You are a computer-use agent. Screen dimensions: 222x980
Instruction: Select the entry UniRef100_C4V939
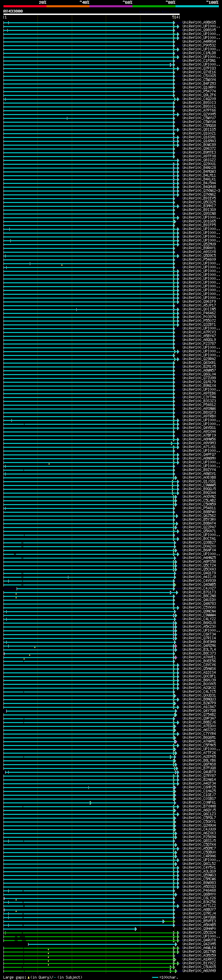(x=199, y=581)
